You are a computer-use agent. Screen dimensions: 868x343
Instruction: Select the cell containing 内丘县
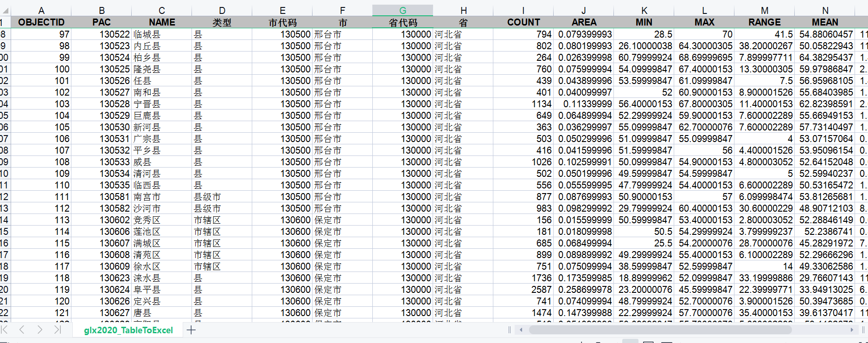[x=162, y=46]
